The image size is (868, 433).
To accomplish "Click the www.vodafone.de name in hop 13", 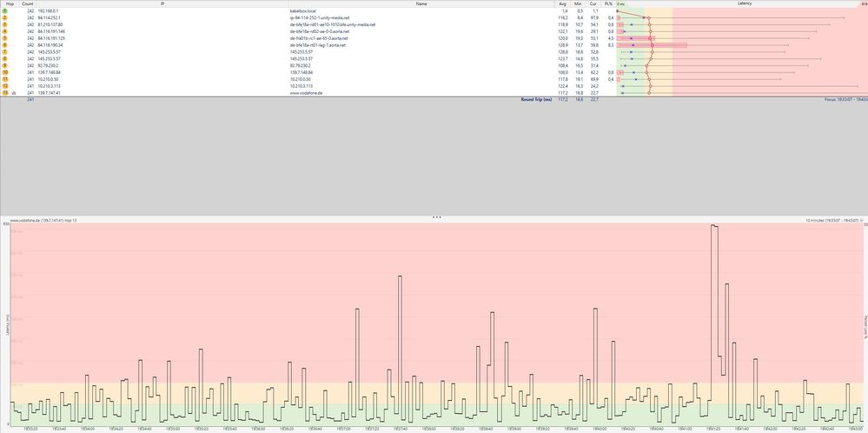I will point(306,93).
